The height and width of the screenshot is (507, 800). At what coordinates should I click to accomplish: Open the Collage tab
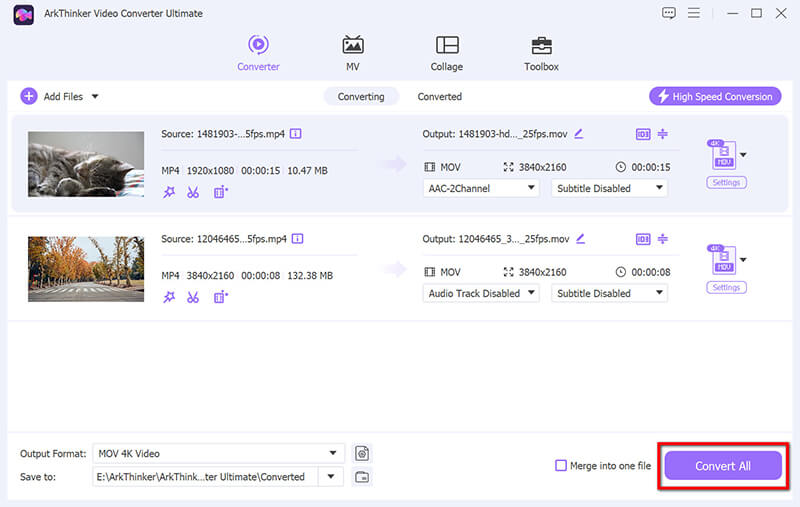pos(446,53)
